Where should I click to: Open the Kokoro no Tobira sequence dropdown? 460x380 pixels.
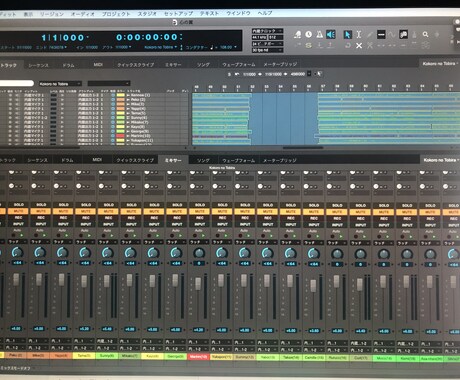60,84
